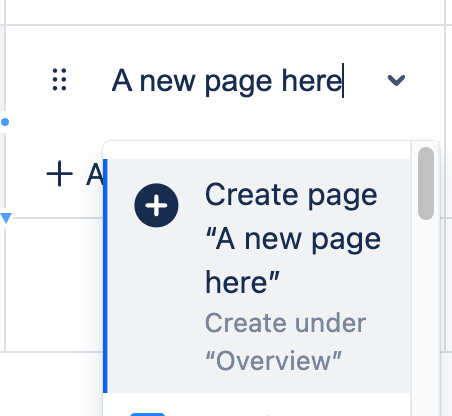Click the six-dot drag handle icon
The image size is (452, 416).
[x=60, y=79]
